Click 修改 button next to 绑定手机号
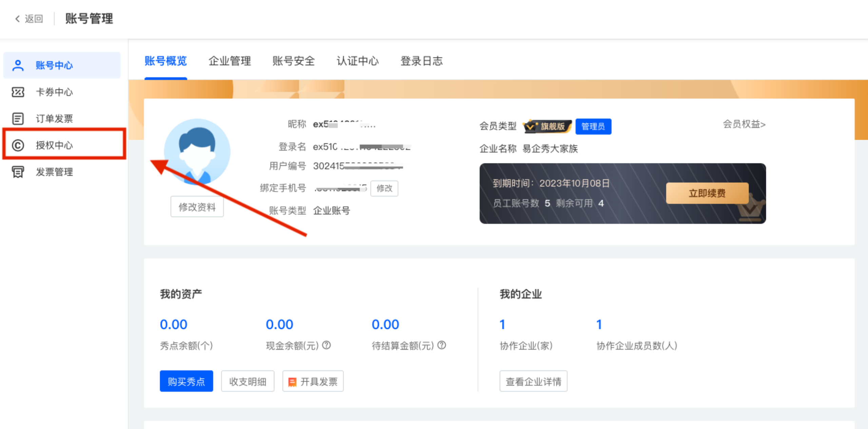This screenshot has height=429, width=868. 384,188
